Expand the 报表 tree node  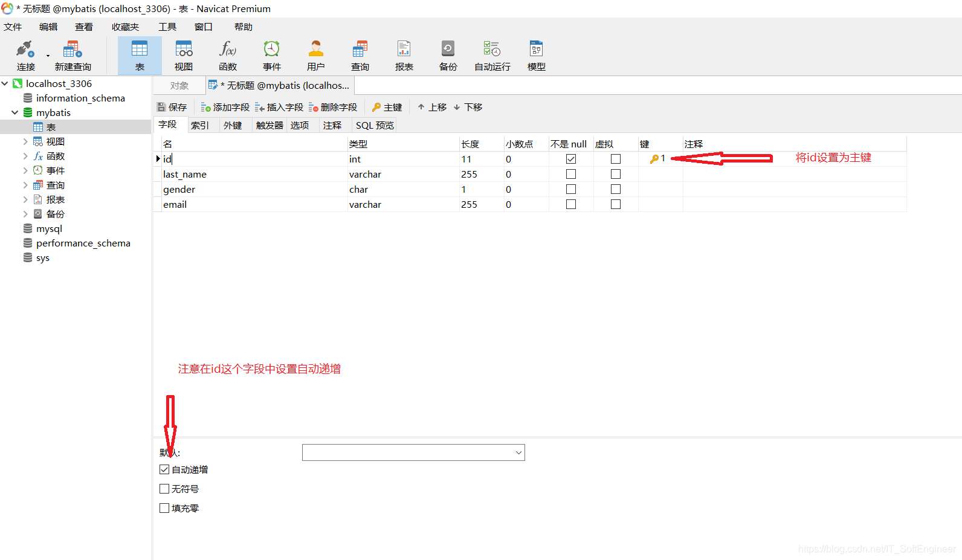(25, 199)
